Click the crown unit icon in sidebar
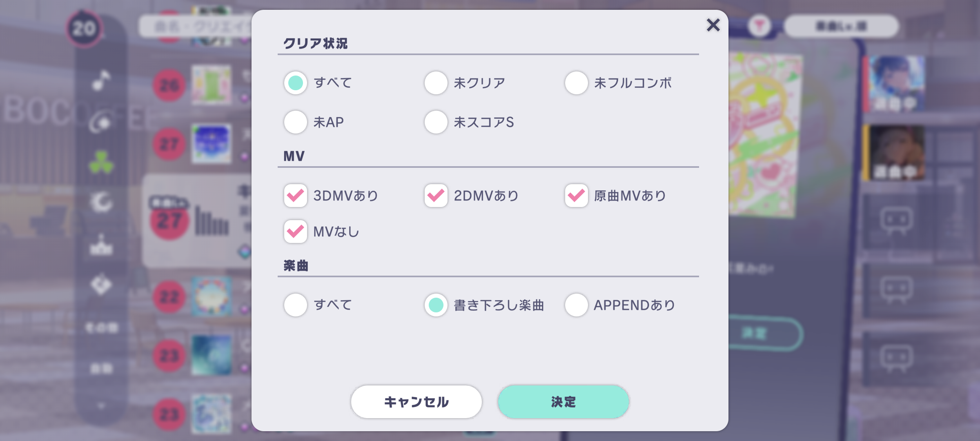980x441 pixels. click(x=101, y=245)
